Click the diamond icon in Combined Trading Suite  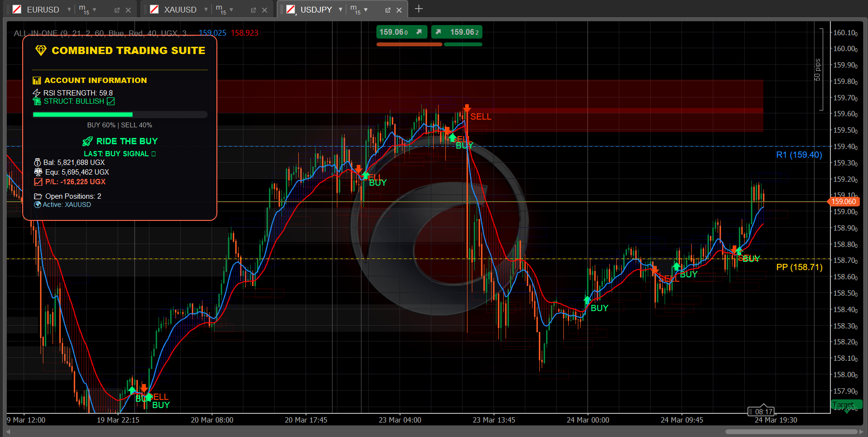pyautogui.click(x=41, y=50)
